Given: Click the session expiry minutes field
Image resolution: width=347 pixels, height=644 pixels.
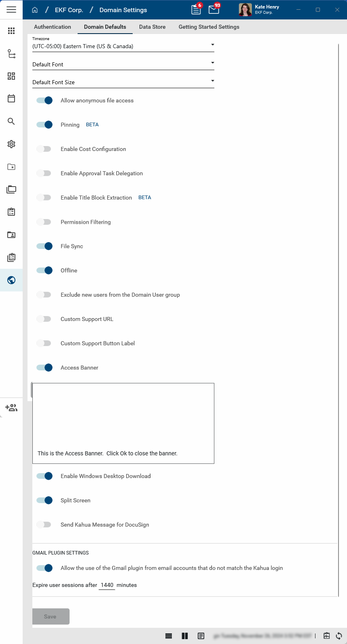Looking at the screenshot, I should pyautogui.click(x=107, y=585).
